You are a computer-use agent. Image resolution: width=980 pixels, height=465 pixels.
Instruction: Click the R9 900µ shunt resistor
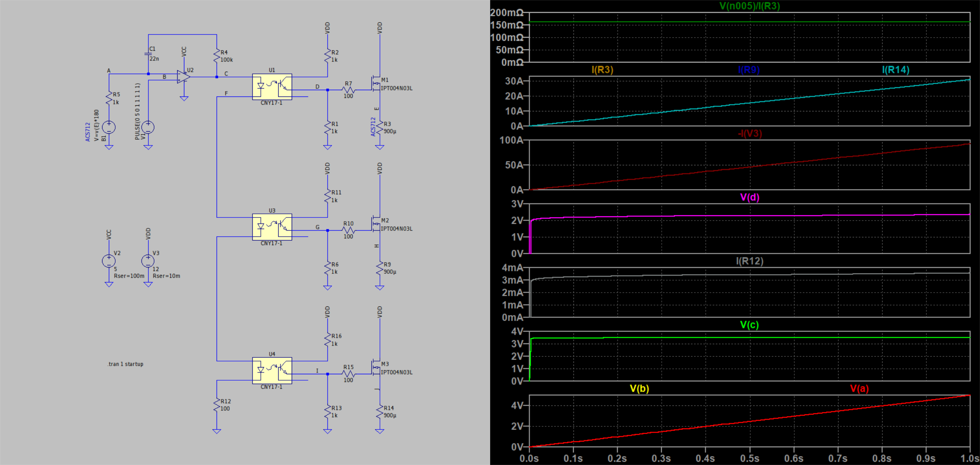tap(380, 268)
